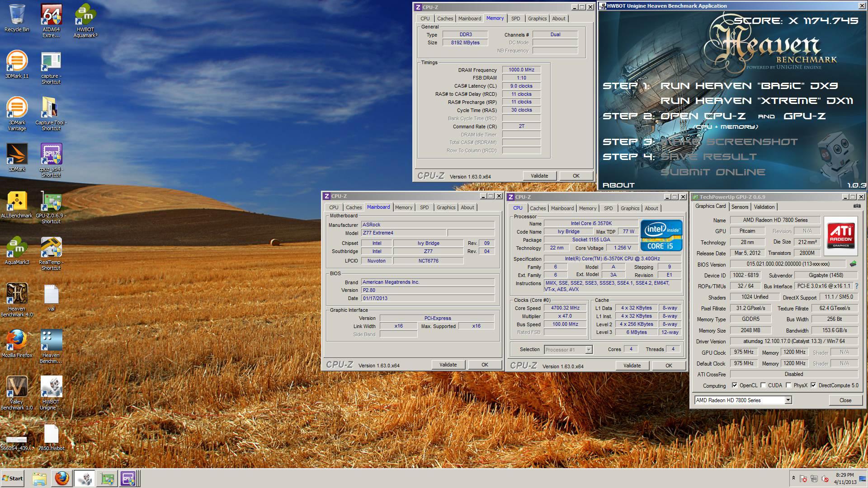Image resolution: width=868 pixels, height=488 pixels.
Task: Open Graphics tab in Memory CPU-Z window
Action: (x=537, y=19)
